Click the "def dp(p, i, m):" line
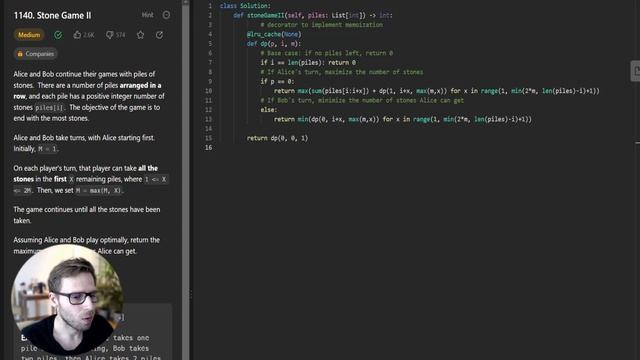 coord(274,44)
